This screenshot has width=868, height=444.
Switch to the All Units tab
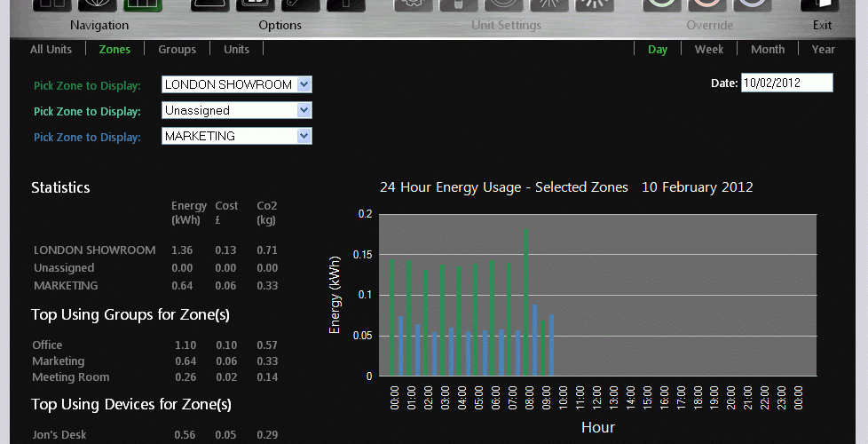tap(51, 49)
